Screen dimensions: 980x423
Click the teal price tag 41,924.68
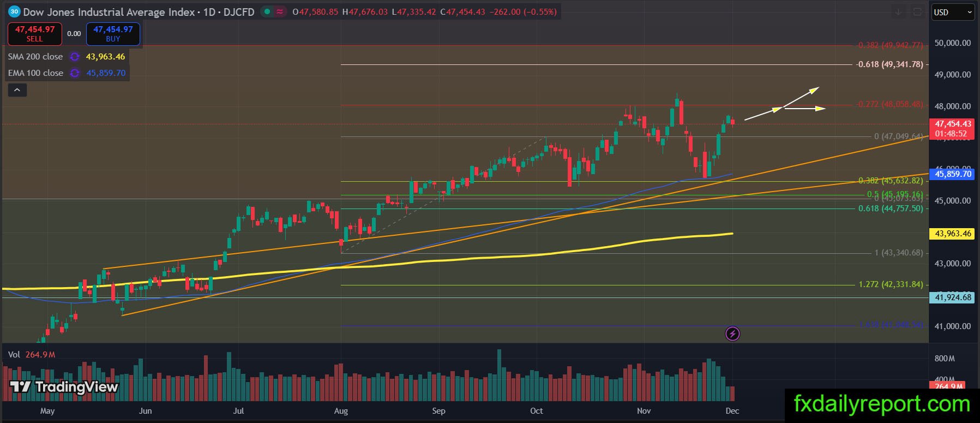click(x=952, y=297)
